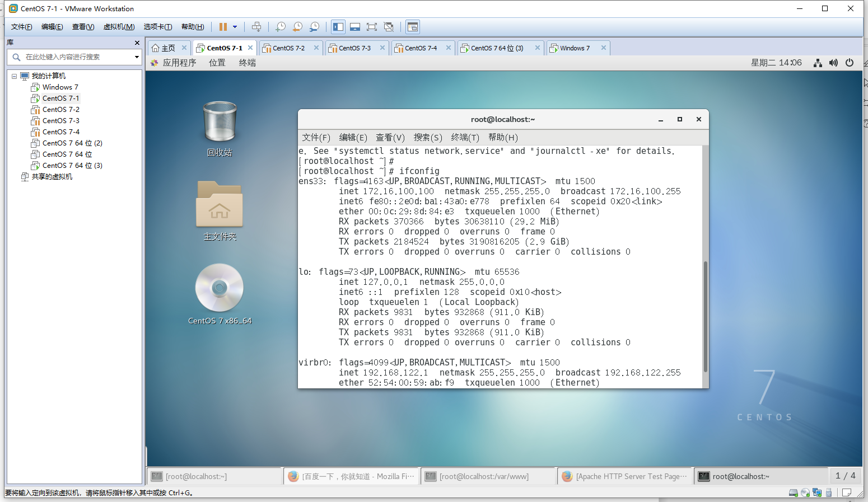Click the 1 / 4 workspace switcher
This screenshot has height=502, width=868.
click(x=845, y=476)
